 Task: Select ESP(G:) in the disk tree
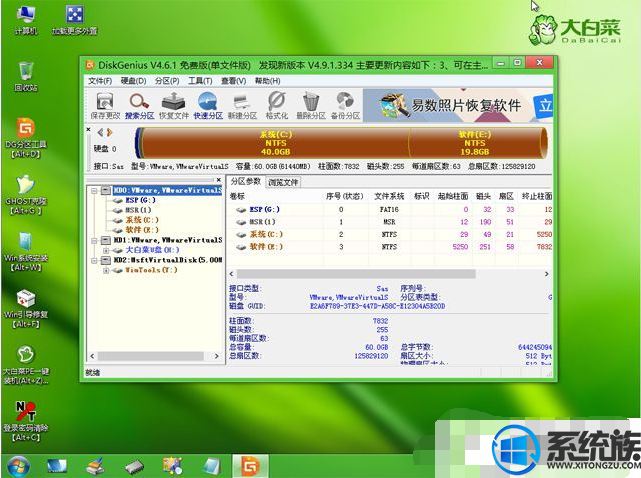tap(140, 200)
